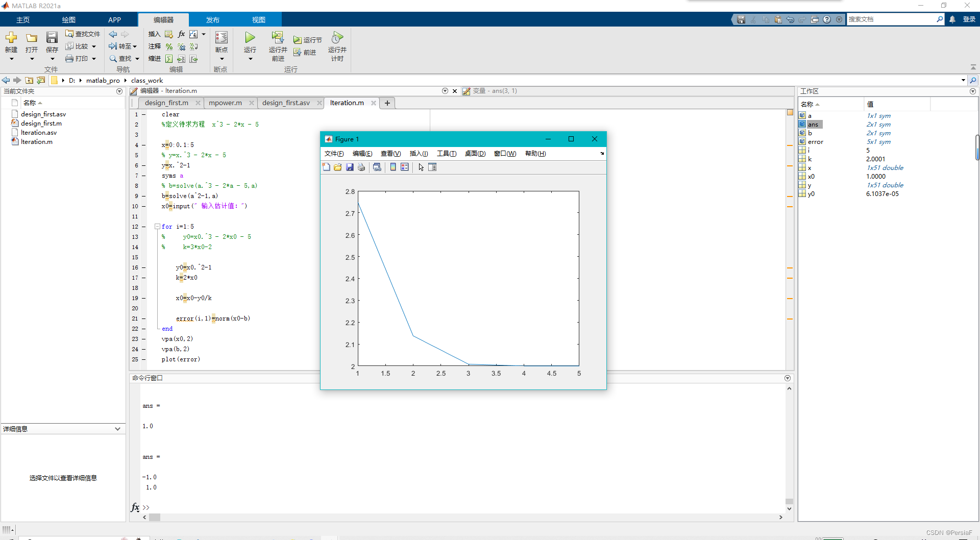Open the Command Window actions dropdown
980x540 pixels.
click(x=788, y=378)
